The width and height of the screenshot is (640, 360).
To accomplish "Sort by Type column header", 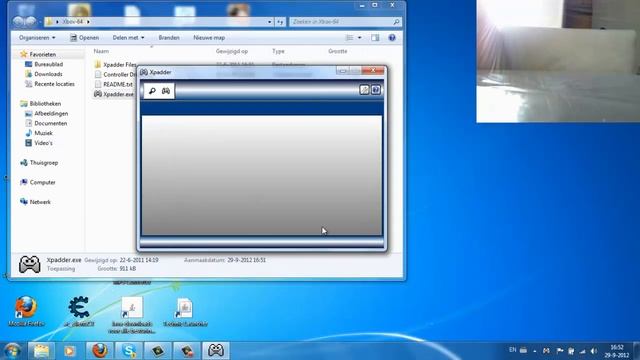I will pyautogui.click(x=278, y=51).
